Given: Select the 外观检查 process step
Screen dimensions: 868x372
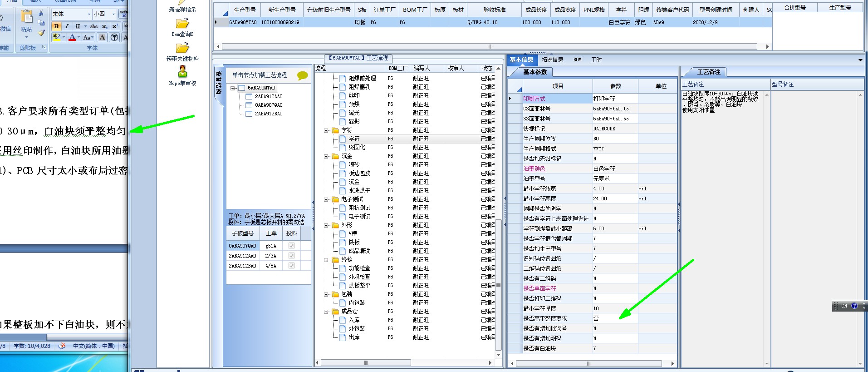Looking at the screenshot, I should click(x=359, y=277).
